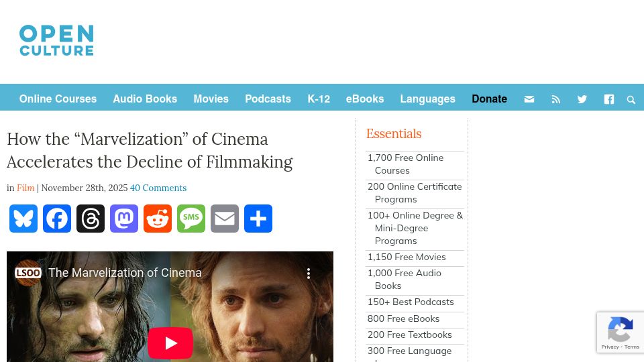This screenshot has height=362, width=644.
Task: Open the RSS feed icon in navbar
Action: pos(555,99)
